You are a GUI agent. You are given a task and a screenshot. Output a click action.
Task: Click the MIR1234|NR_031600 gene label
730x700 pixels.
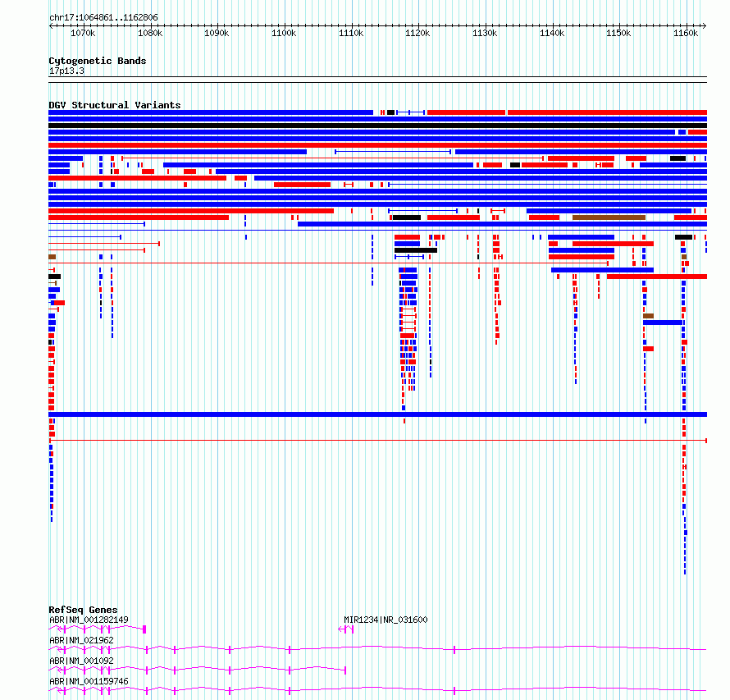[x=386, y=620]
